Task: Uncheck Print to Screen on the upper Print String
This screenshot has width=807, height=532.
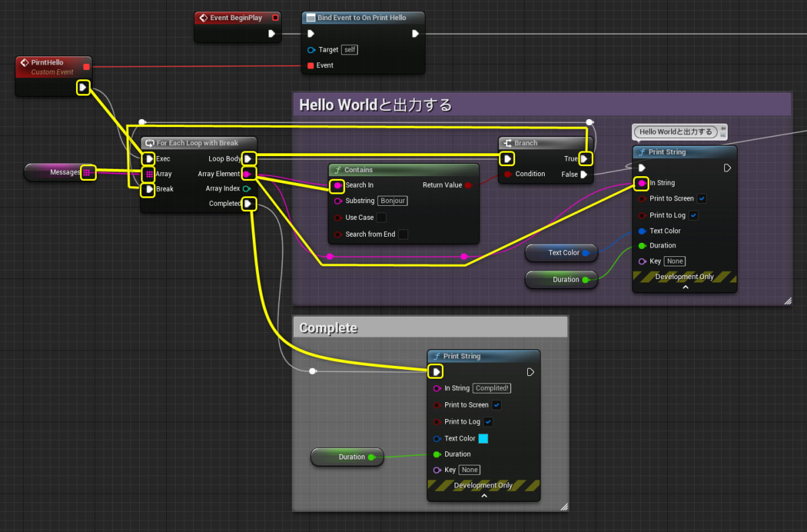Action: pyautogui.click(x=701, y=198)
